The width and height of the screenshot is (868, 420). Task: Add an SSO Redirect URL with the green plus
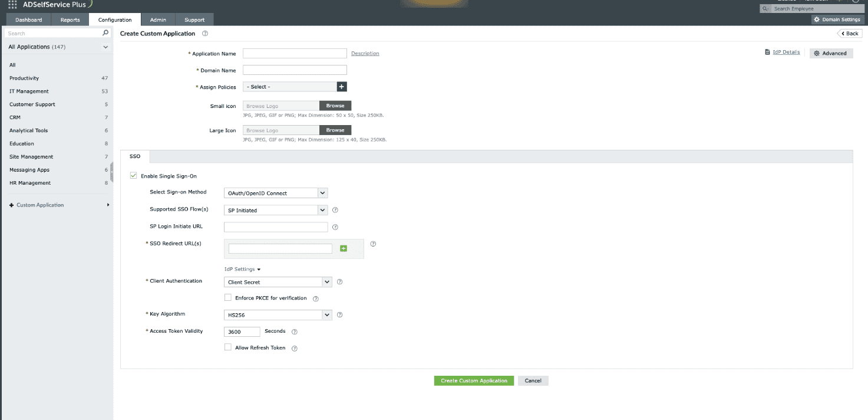point(344,248)
